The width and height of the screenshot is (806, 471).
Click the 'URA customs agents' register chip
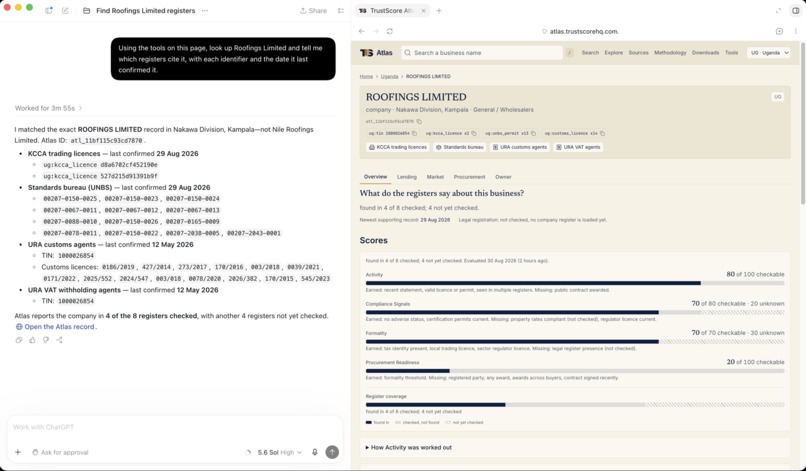pyautogui.click(x=520, y=147)
